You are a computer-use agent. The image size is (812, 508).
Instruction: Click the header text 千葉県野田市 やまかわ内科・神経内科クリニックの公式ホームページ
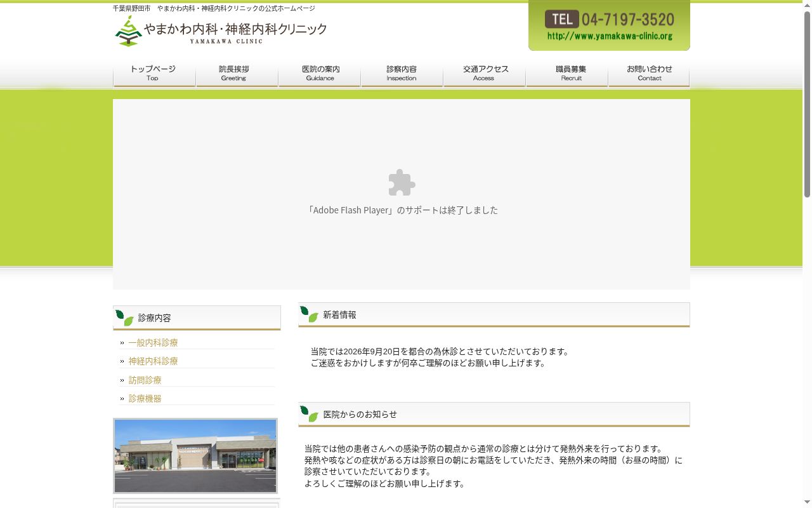coord(214,8)
